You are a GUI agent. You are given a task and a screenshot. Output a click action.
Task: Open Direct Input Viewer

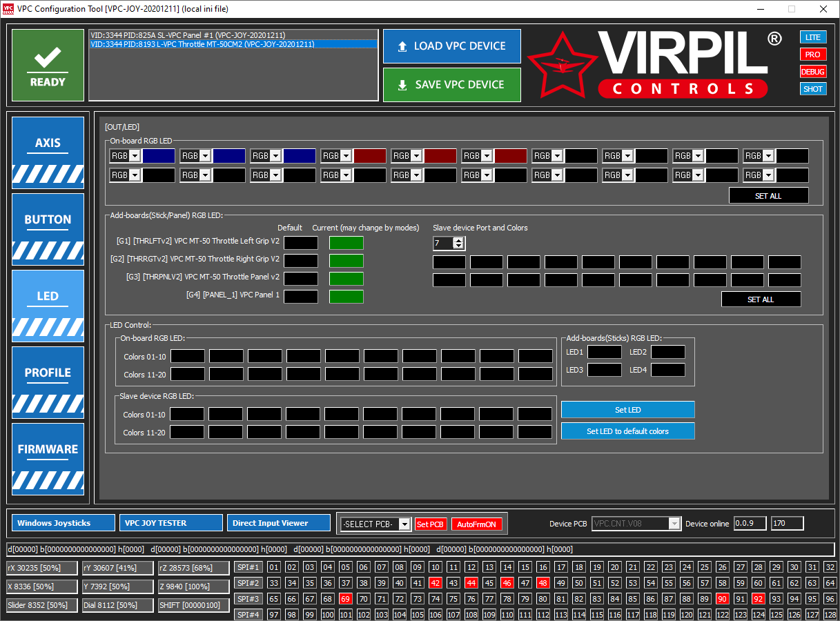coord(279,523)
